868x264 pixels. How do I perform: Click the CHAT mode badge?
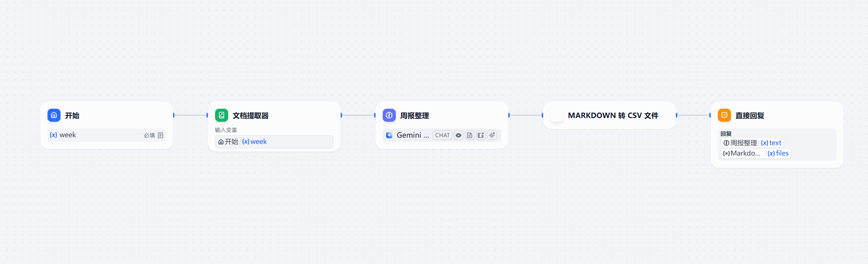click(443, 135)
